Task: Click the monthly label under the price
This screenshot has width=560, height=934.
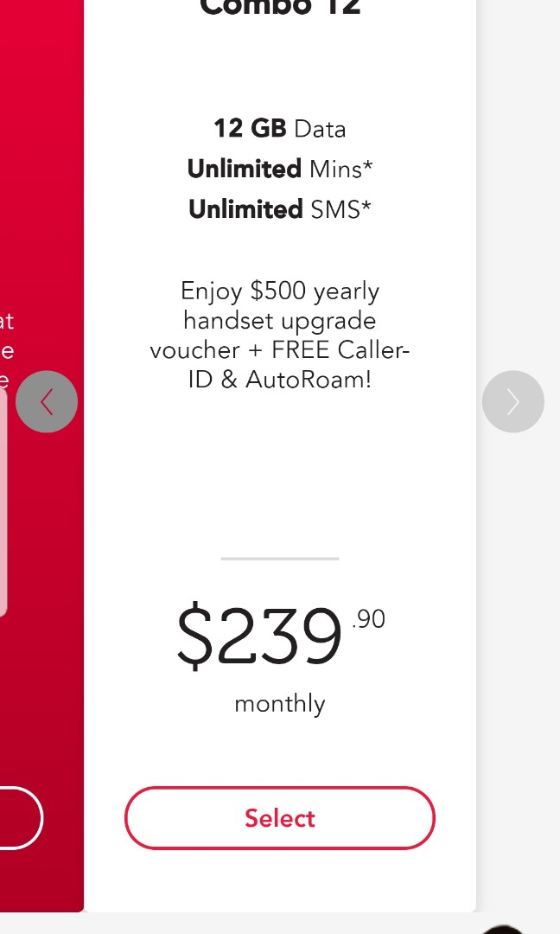Action: pyautogui.click(x=280, y=703)
